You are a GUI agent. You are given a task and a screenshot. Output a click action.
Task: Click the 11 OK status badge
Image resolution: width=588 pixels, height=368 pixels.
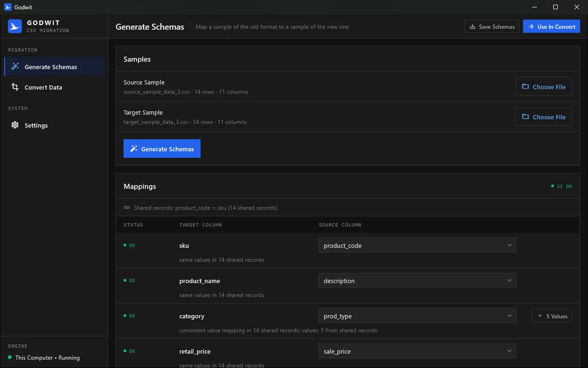click(x=562, y=186)
